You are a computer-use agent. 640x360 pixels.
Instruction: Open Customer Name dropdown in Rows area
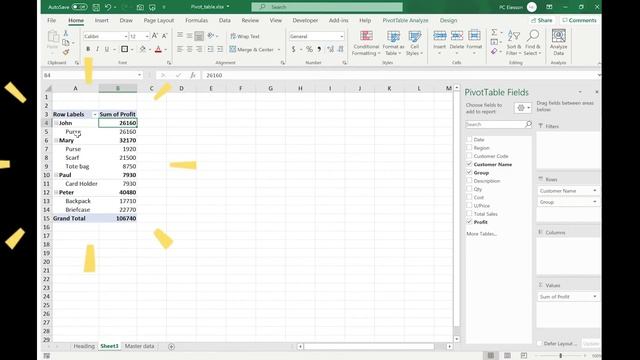pyautogui.click(x=595, y=191)
